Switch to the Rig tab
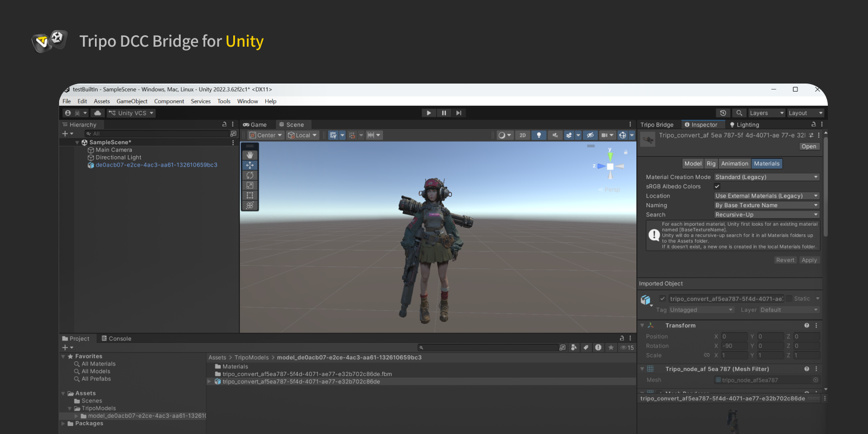868x434 pixels. point(711,164)
